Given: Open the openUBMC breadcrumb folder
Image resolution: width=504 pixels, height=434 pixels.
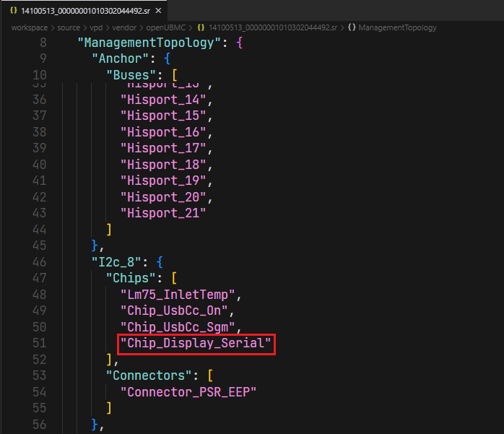Looking at the screenshot, I should click(164, 27).
